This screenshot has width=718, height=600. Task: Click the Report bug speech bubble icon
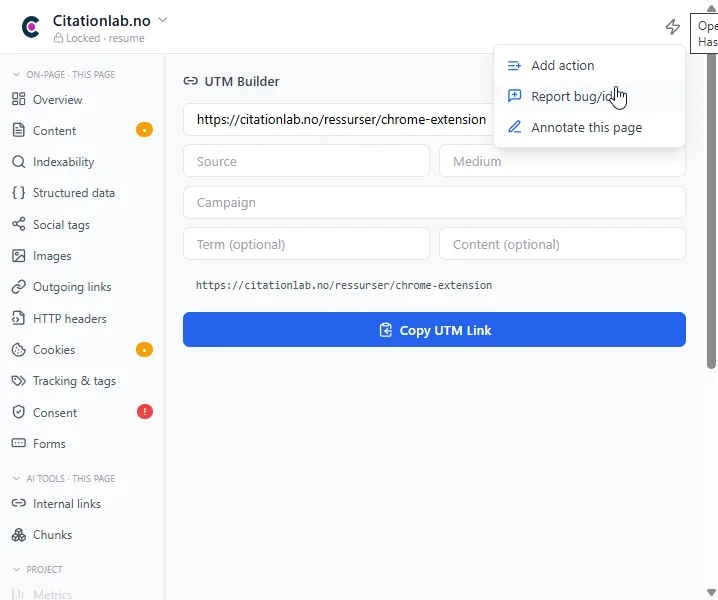tap(514, 96)
